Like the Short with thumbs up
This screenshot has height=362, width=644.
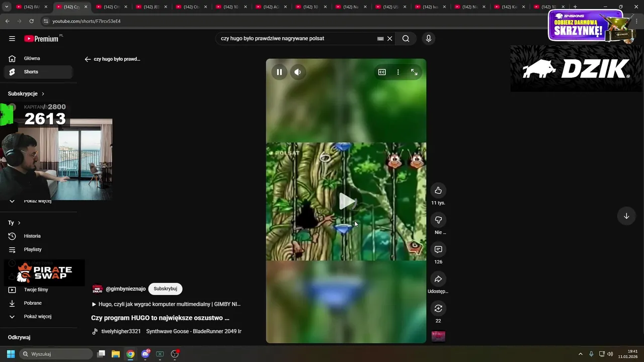[x=438, y=190]
